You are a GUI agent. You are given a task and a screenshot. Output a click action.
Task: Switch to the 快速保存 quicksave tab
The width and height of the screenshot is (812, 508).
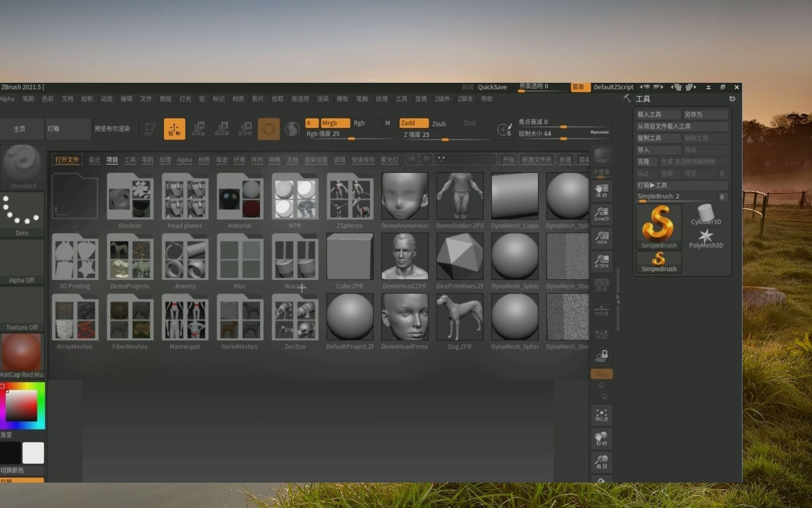click(x=363, y=159)
